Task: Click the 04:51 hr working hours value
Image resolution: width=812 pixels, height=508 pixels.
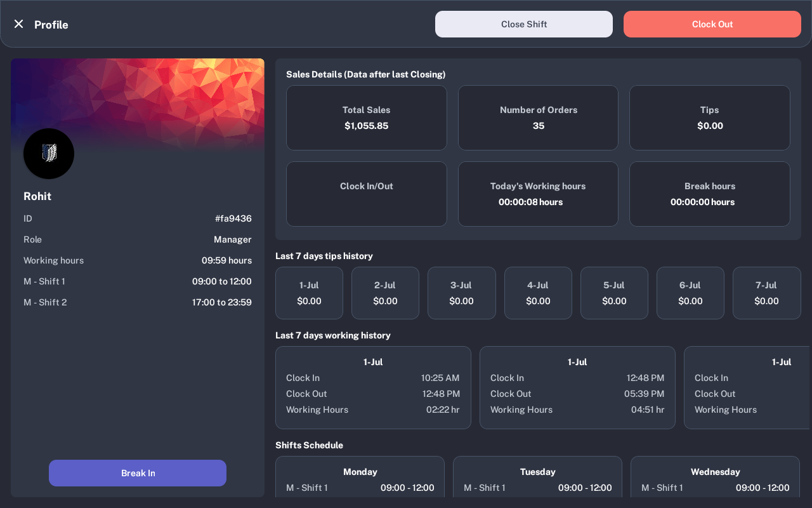Action: 648,410
